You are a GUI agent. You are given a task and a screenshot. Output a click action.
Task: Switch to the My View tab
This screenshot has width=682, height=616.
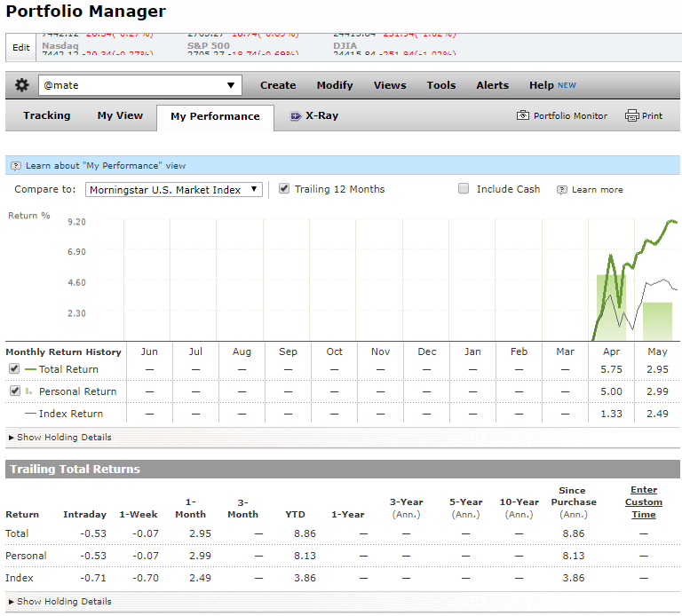(x=120, y=115)
